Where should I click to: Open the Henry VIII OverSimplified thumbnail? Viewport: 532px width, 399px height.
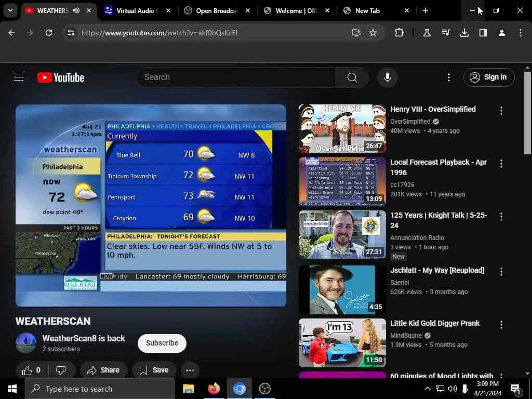tap(342, 129)
